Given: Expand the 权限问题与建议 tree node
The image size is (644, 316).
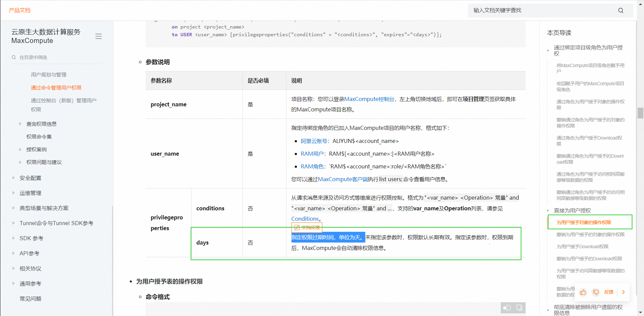Looking at the screenshot, I should [20, 162].
